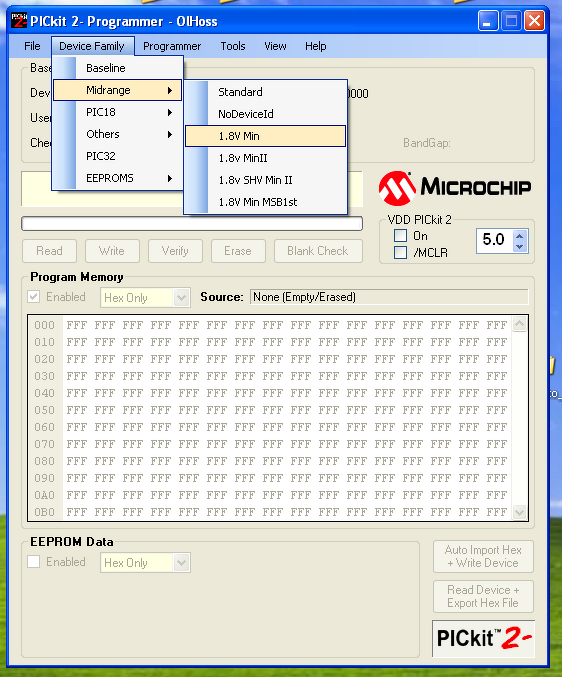This screenshot has height=677, width=562.
Task: Click Auto Import Hex + Write Device
Action: tap(483, 557)
